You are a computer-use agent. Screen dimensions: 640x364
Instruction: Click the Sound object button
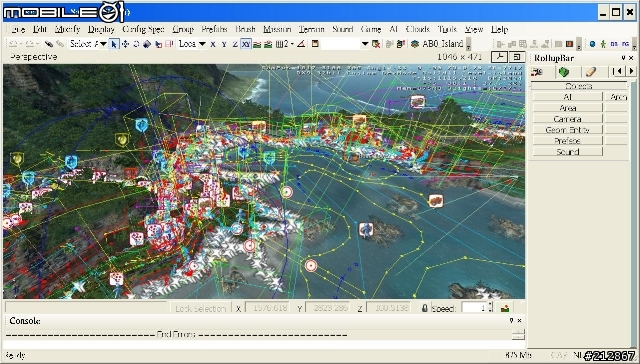(x=567, y=151)
